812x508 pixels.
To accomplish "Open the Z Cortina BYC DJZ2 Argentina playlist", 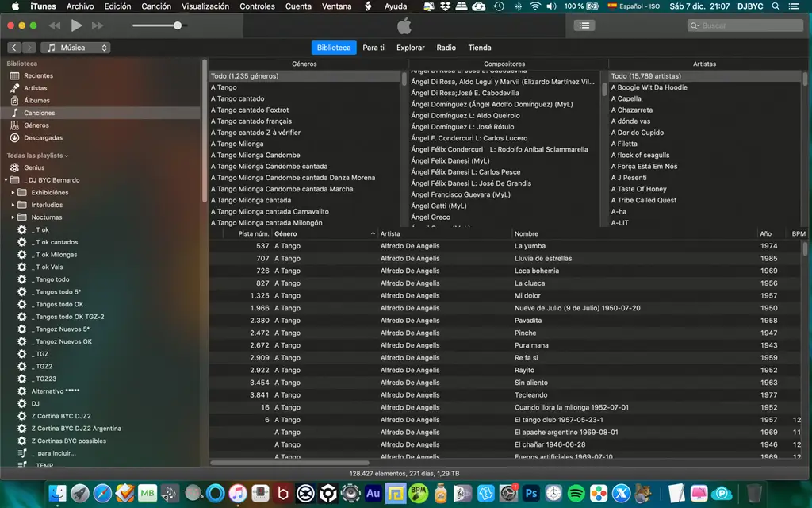I will point(76,429).
